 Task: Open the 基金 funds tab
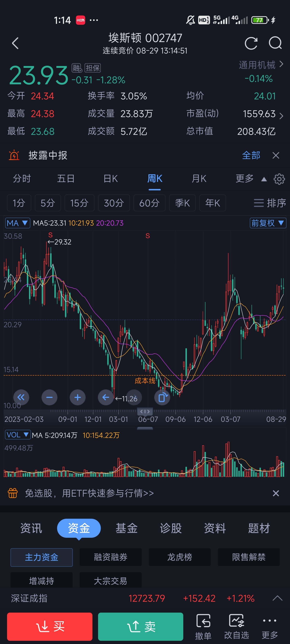coord(127,528)
